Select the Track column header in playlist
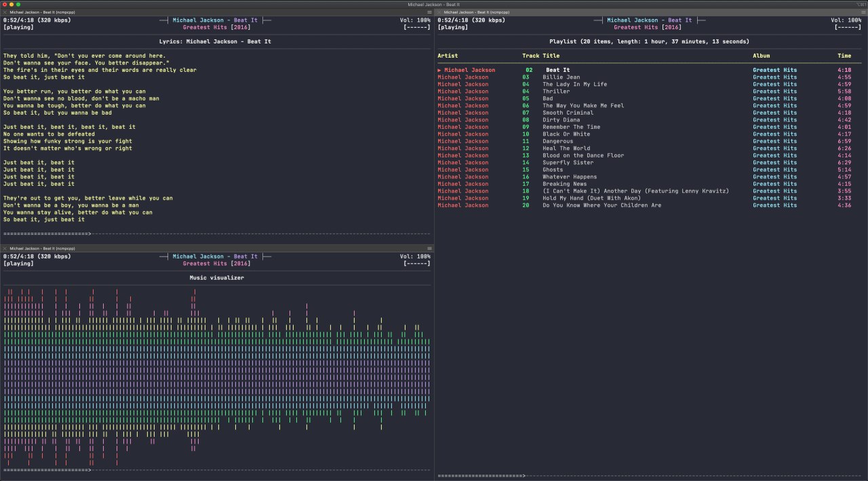Viewport: 868px width, 481px height. (530, 56)
